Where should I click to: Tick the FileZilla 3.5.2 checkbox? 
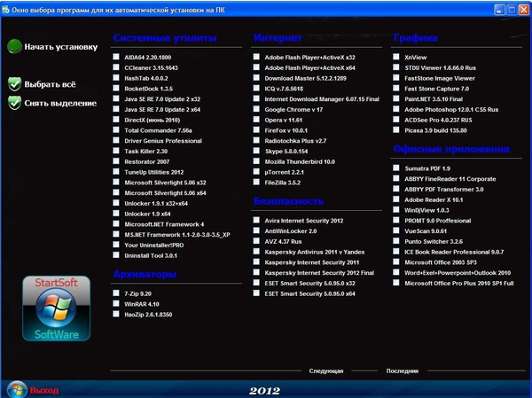click(256, 183)
